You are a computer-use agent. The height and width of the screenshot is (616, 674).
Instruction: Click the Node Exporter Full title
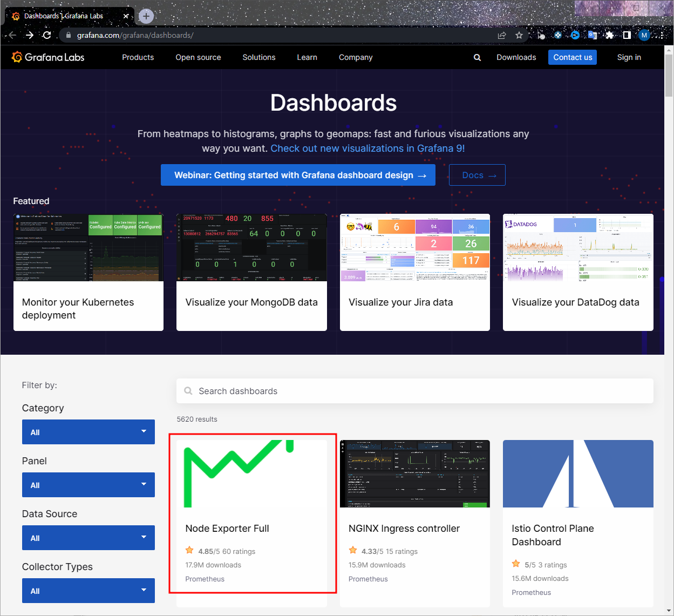coord(227,529)
